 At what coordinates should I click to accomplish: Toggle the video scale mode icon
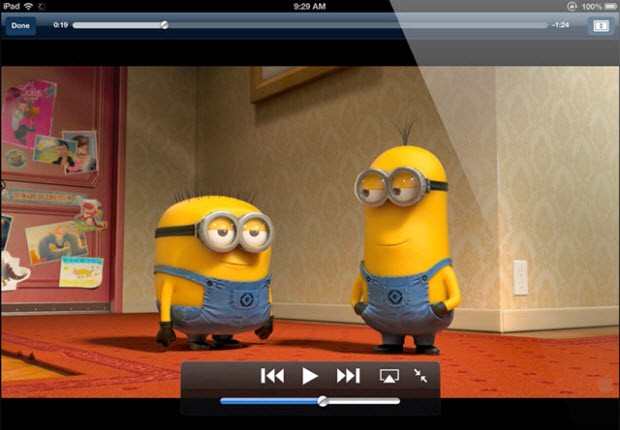pos(600,25)
